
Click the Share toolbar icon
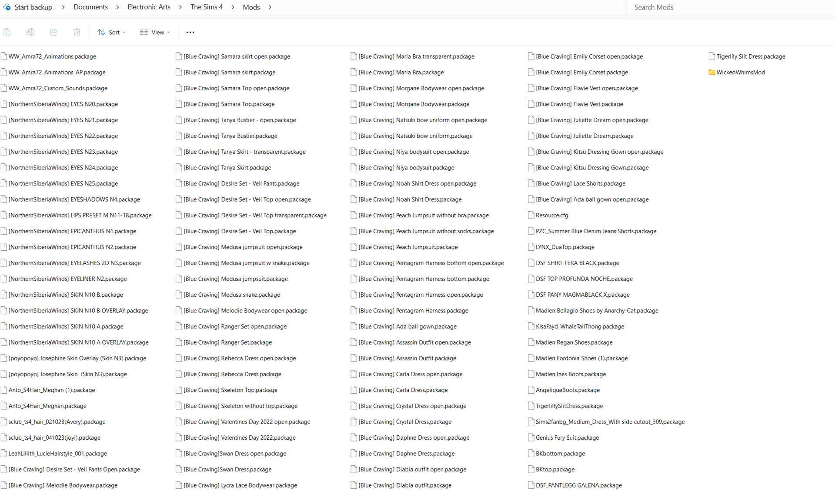tap(53, 32)
